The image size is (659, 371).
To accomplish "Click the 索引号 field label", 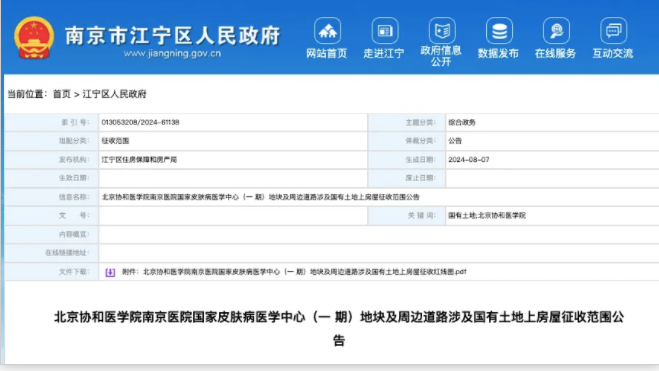I will 76,122.
